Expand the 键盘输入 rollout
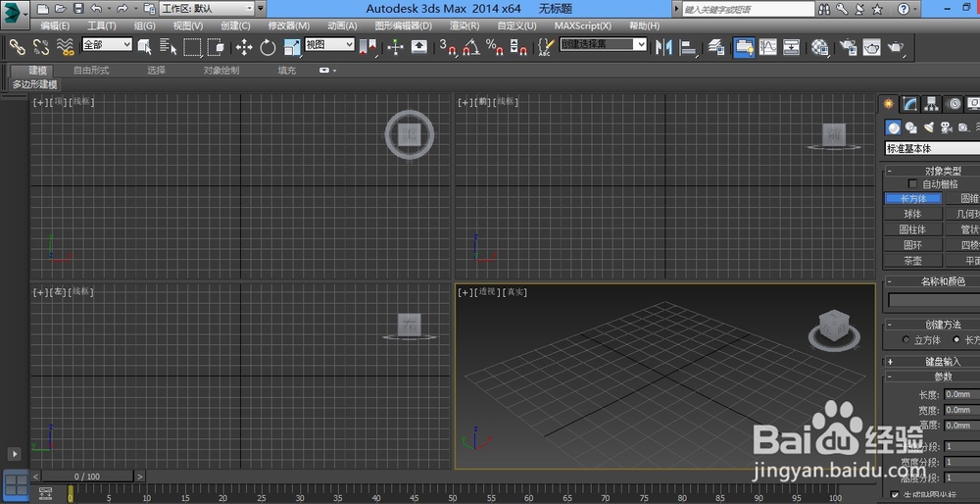The height and width of the screenshot is (504, 980). [933, 362]
